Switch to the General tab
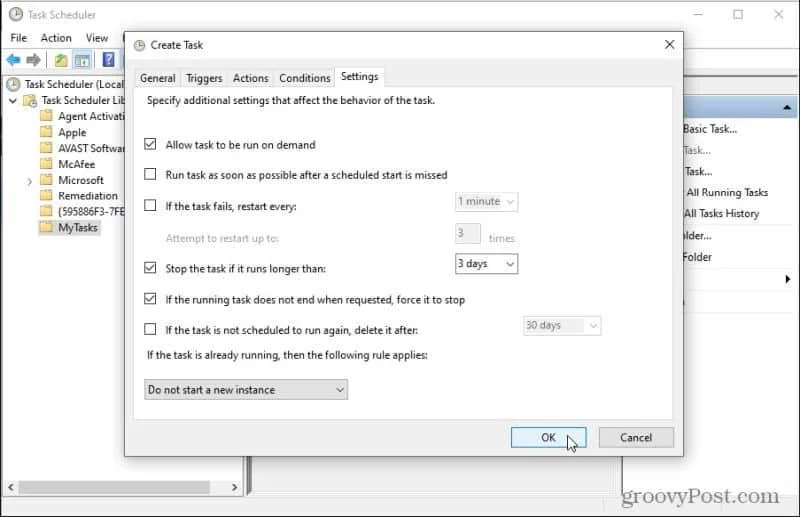 (x=158, y=78)
